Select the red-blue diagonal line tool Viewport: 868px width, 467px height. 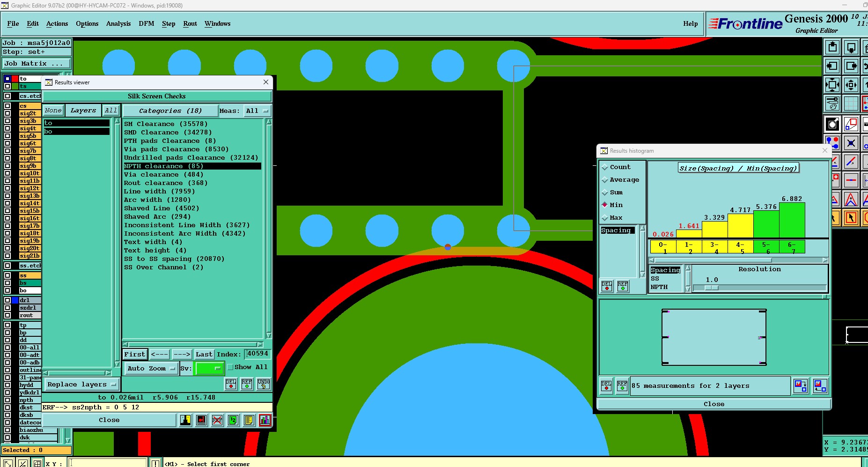851,162
